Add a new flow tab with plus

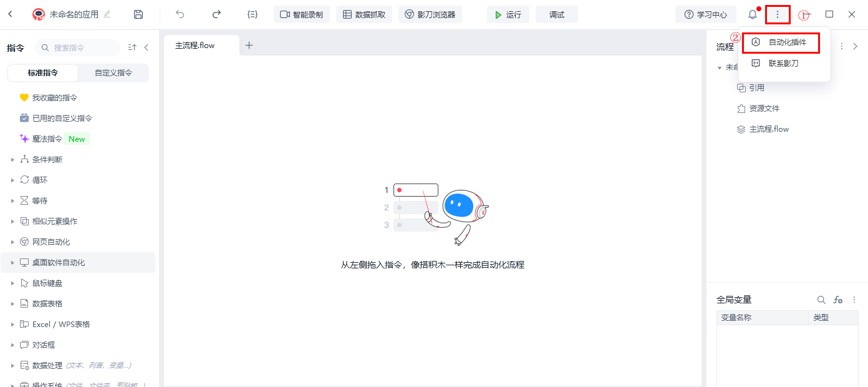249,45
